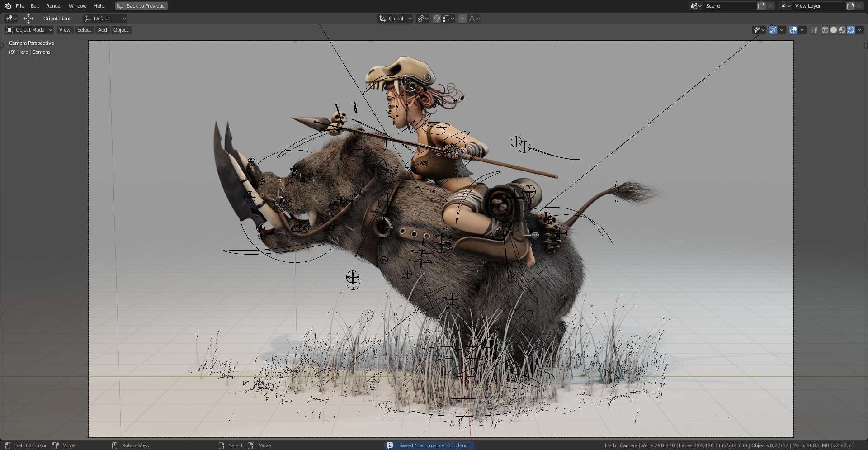Click the delete scene X icon
Image resolution: width=868 pixels, height=450 pixels.
coord(770,6)
